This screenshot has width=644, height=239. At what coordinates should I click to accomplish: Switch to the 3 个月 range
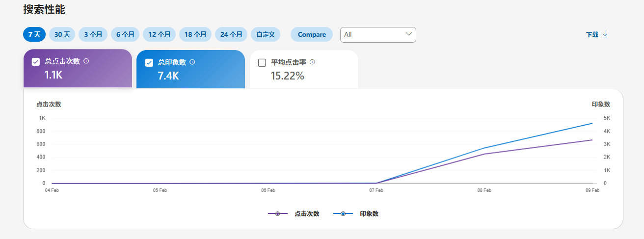coord(93,34)
